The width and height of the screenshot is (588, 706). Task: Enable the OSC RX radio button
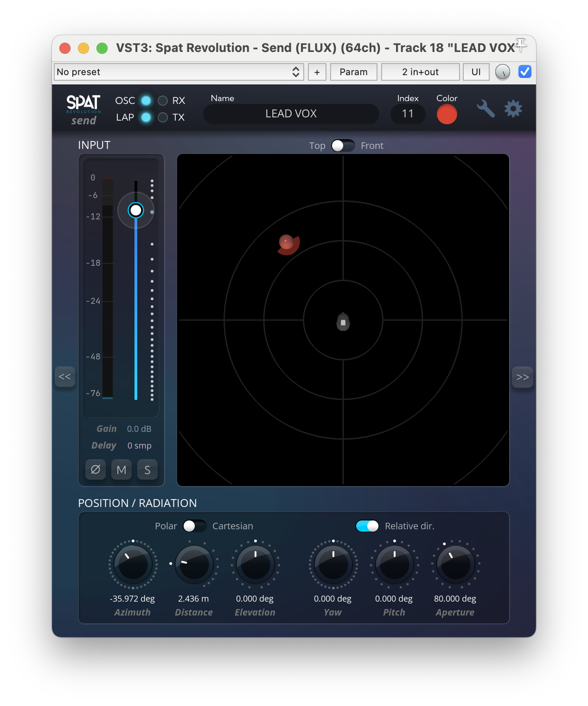(x=163, y=101)
